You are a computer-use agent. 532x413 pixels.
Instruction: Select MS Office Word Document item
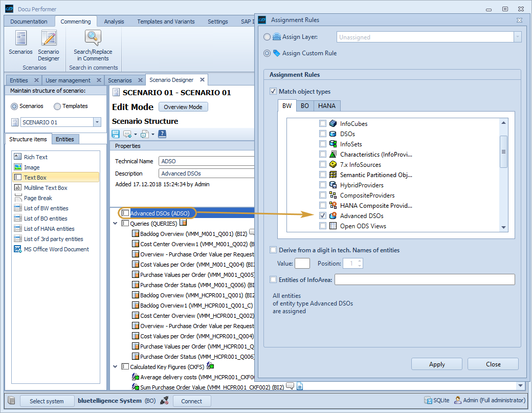point(56,249)
